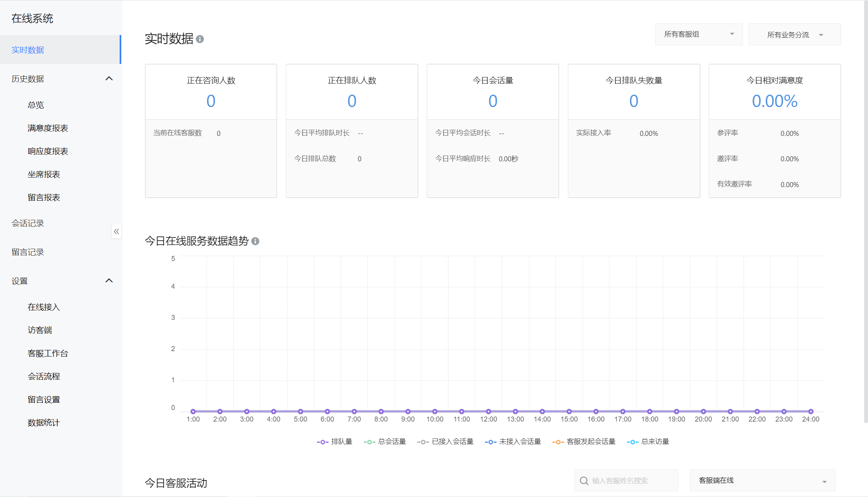Click the 今日排队失败量 card value
Viewport: 868px width, 497px height.
point(634,101)
